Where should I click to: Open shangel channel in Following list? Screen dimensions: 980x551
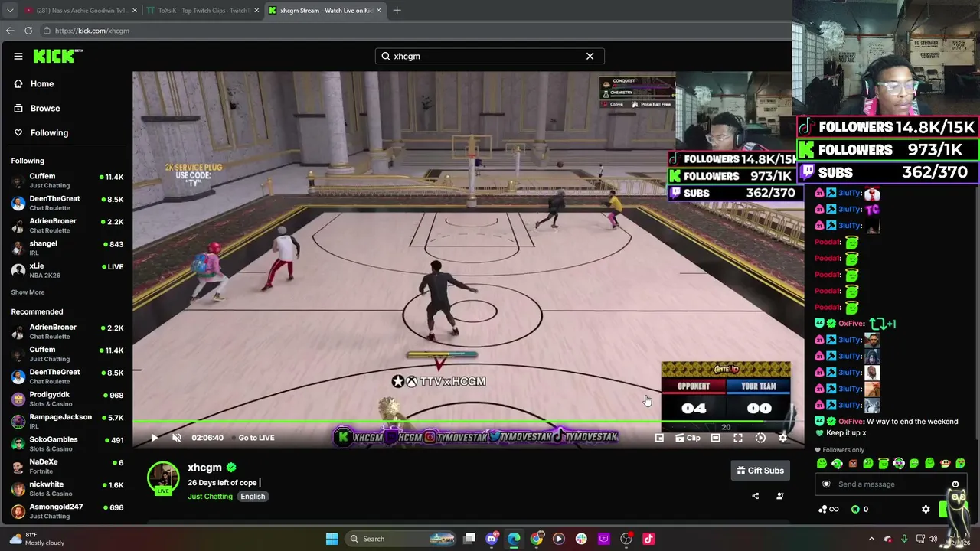pyautogui.click(x=67, y=248)
